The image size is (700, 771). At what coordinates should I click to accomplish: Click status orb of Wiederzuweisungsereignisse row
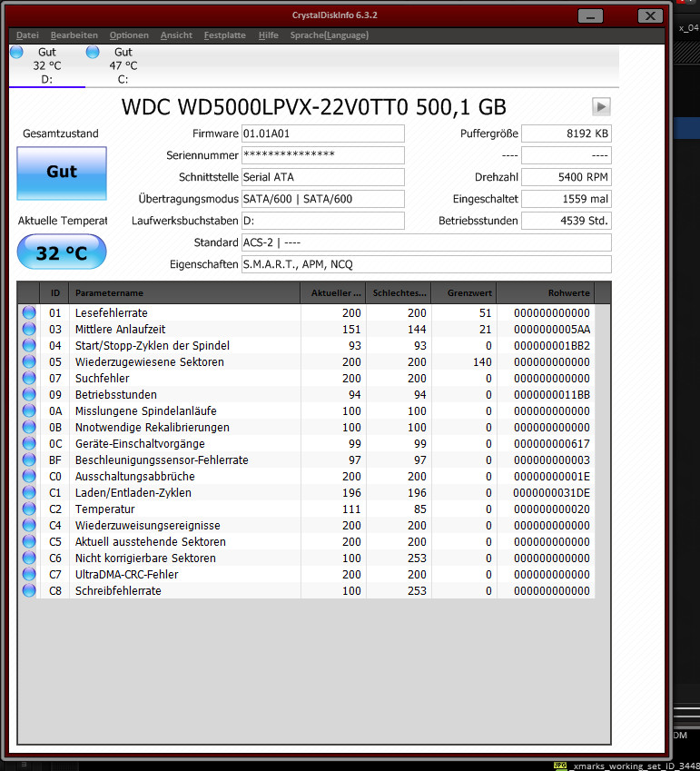point(29,525)
